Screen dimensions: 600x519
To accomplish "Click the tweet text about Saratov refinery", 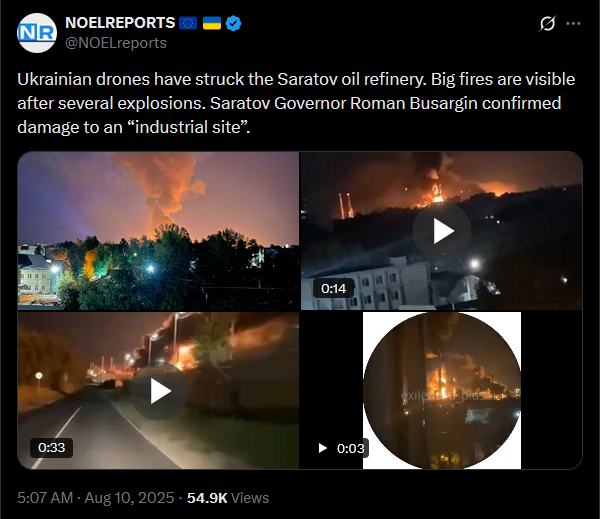I will pyautogui.click(x=296, y=103).
